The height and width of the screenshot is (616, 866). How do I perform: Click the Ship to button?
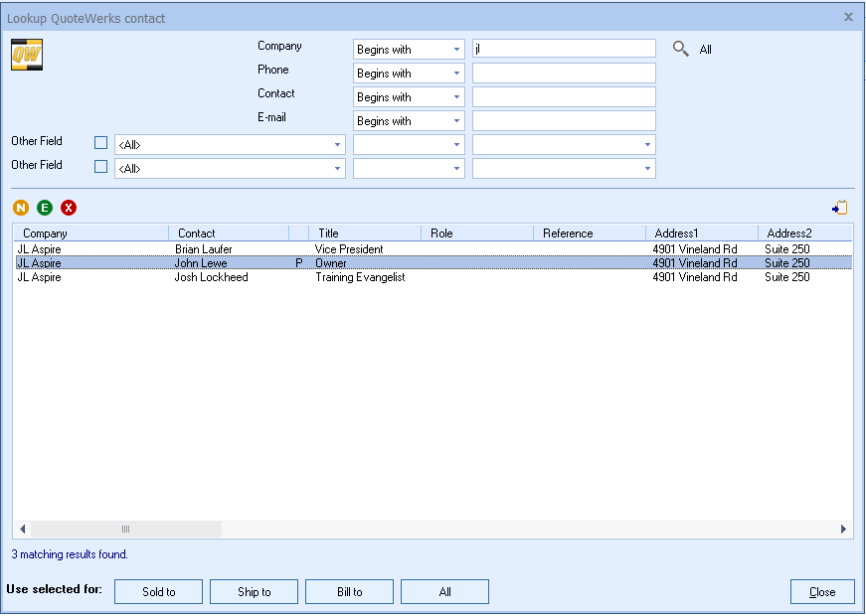pos(255,592)
